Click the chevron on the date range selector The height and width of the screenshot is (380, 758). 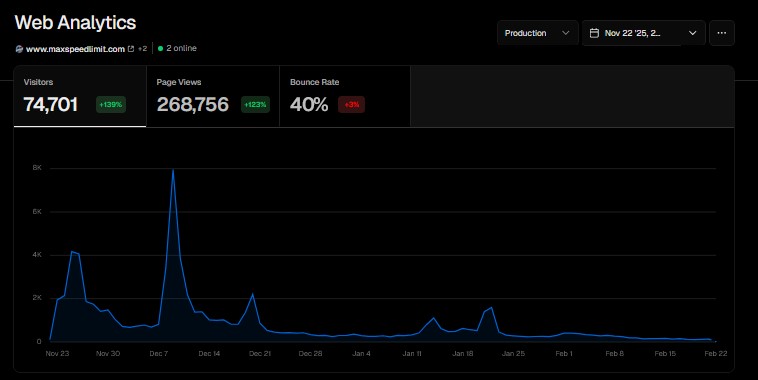pos(692,33)
